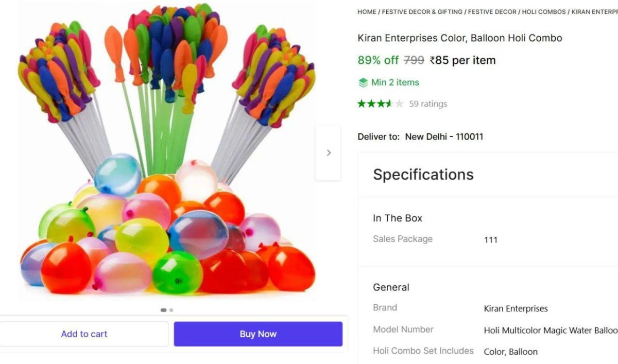Click the Buy Now button
618x364 pixels.
point(258,334)
